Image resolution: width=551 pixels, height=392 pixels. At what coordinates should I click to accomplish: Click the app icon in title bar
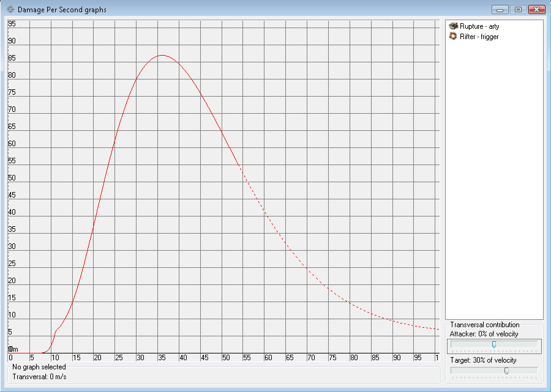[10, 10]
